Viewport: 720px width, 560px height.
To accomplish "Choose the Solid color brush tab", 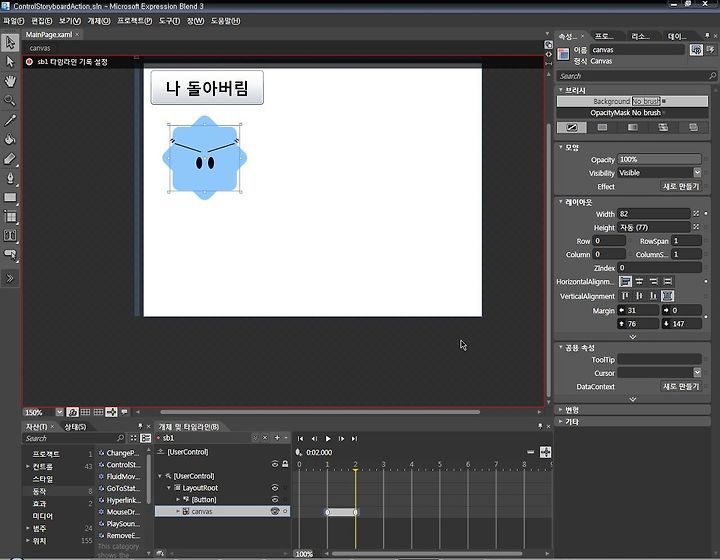I will point(602,128).
